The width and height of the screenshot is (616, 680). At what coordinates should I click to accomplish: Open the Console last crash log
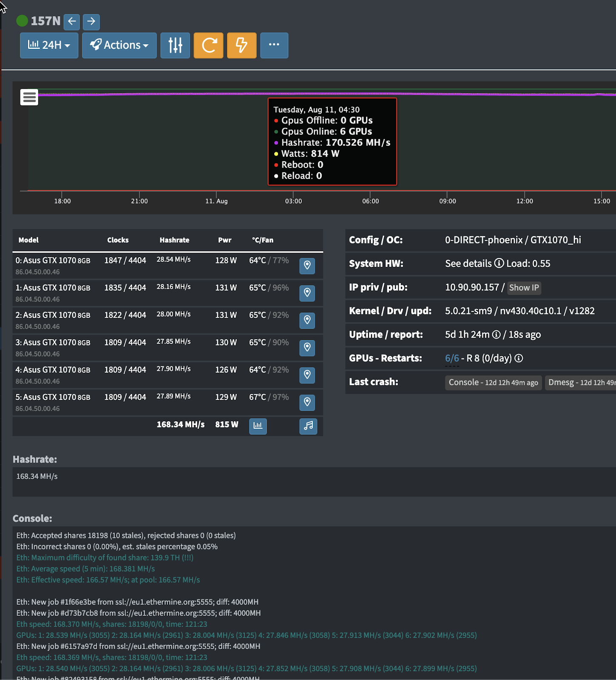click(x=493, y=382)
